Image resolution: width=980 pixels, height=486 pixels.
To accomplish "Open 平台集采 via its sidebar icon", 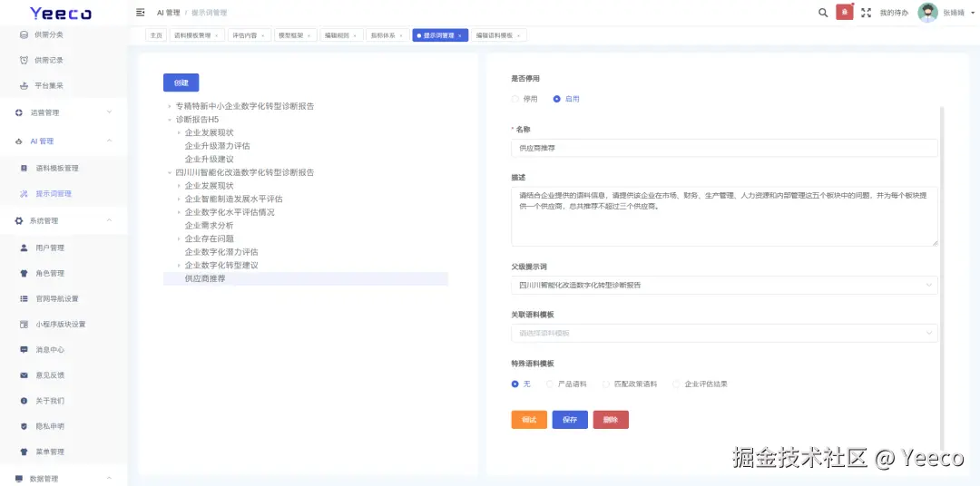I will (24, 85).
